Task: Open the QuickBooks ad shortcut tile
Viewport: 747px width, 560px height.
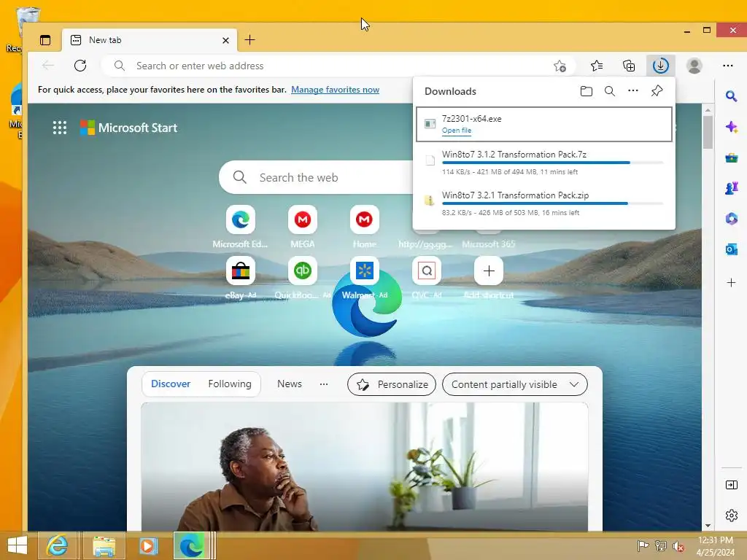Action: coord(303,271)
